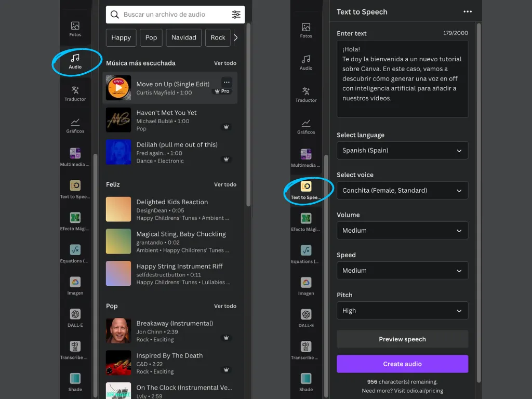Open Imagen in the left panel sidebar
Screen dimensions: 532x399
[75, 286]
